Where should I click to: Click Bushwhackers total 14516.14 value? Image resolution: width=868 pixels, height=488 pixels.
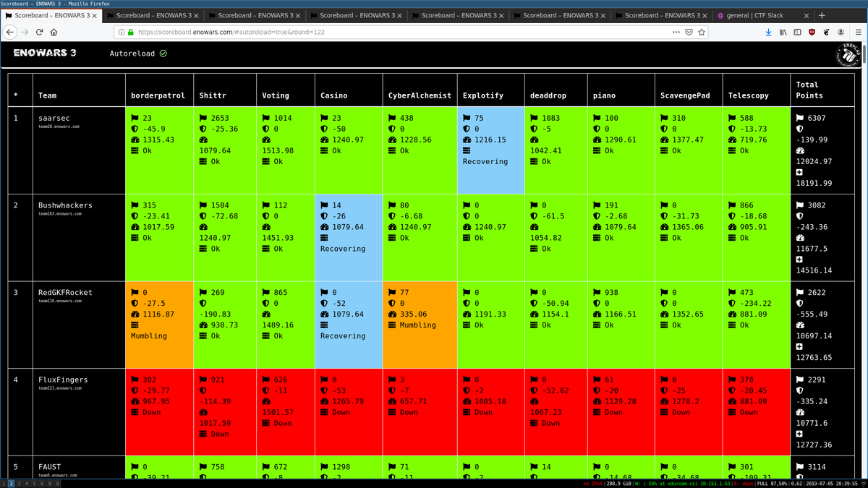tap(814, 270)
